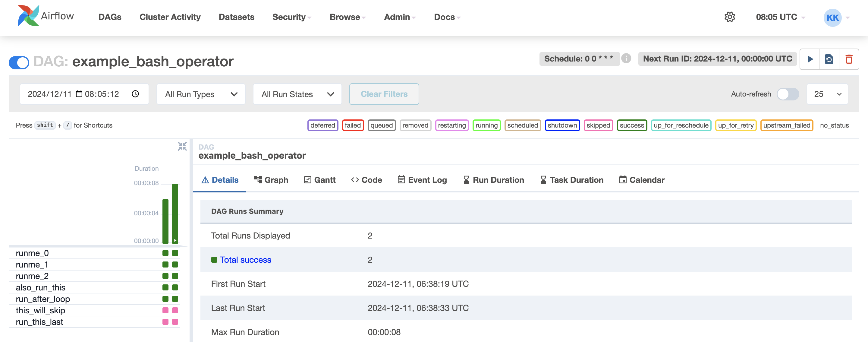Click the Trigger DAG play icon
This screenshot has width=868, height=342.
[810, 59]
